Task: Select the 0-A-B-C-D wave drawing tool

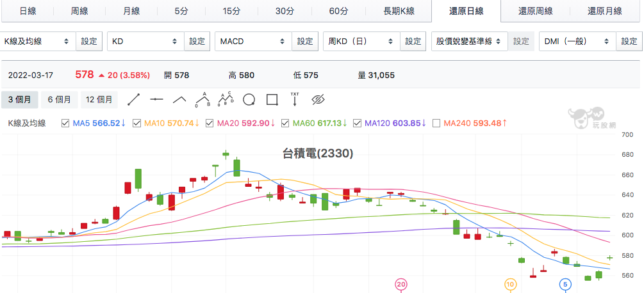Action: (x=226, y=100)
